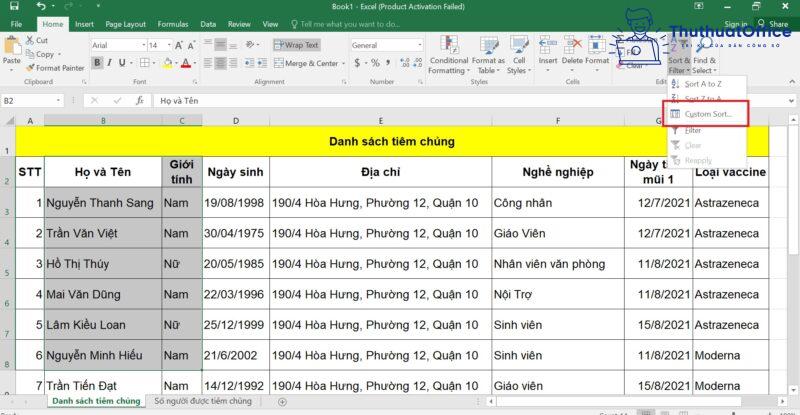The height and width of the screenshot is (415, 800).
Task: Open Format as Table gallery
Action: pos(488,55)
